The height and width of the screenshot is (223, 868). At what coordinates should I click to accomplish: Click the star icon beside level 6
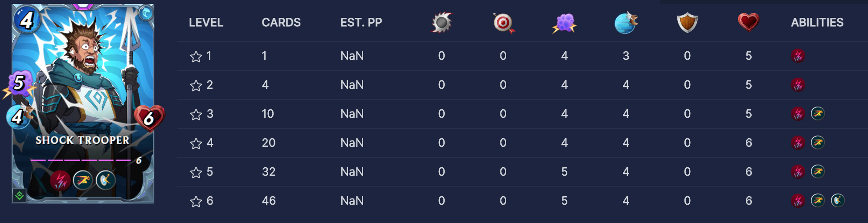coord(196,202)
